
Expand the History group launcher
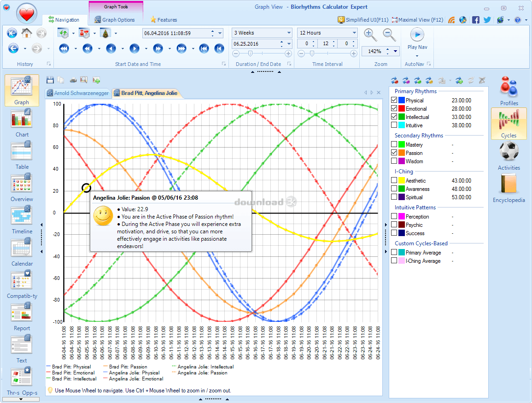click(x=49, y=64)
